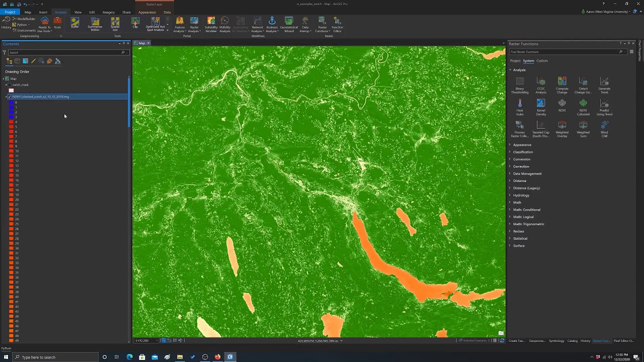Viewport: 644px width, 362px height.
Task: Collapse the Map tree node
Action: click(4, 79)
